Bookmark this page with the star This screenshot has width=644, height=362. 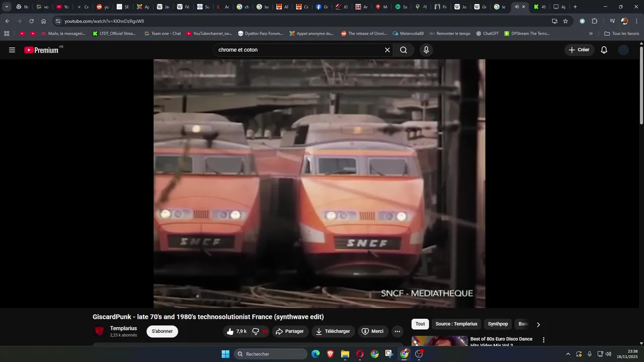point(566,21)
